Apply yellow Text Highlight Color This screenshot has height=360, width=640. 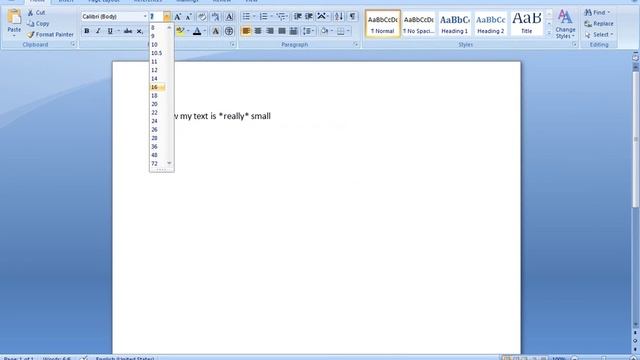tap(180, 31)
